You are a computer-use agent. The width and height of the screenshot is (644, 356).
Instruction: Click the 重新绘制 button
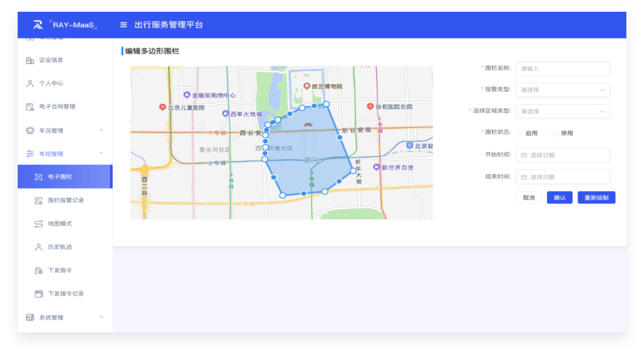click(596, 198)
